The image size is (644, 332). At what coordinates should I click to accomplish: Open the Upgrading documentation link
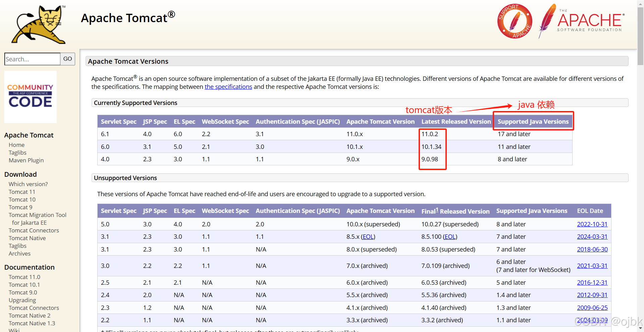tap(22, 300)
